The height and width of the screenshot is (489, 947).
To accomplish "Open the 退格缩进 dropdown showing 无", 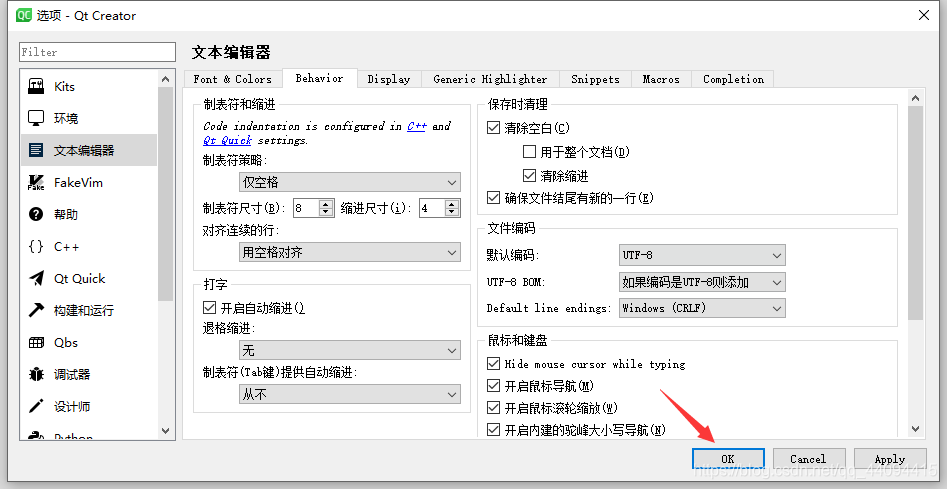I will click(350, 350).
